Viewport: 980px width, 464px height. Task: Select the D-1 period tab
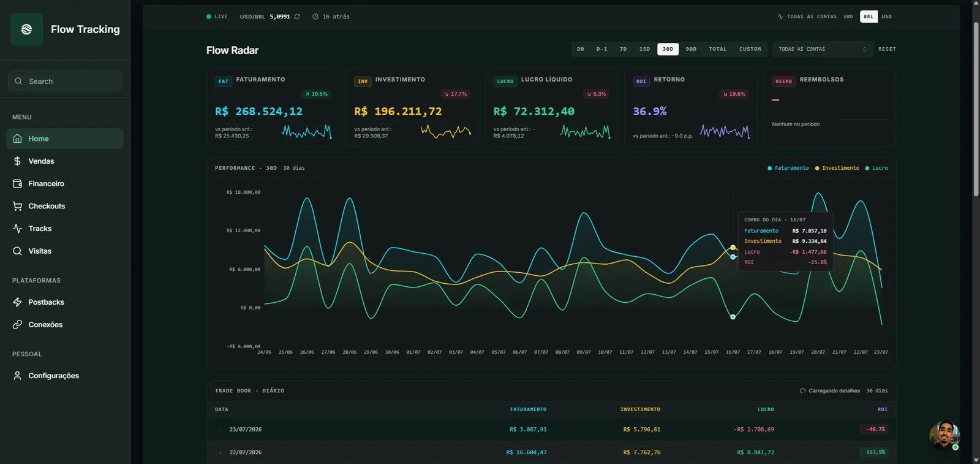tap(602, 49)
